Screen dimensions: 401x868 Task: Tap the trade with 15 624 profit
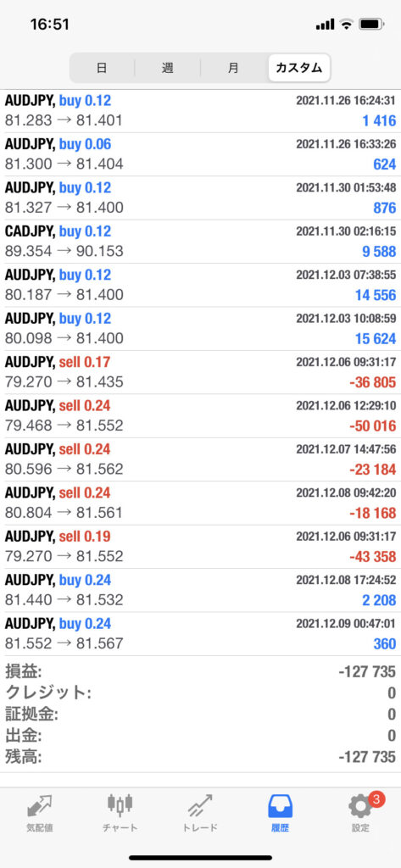(200, 329)
